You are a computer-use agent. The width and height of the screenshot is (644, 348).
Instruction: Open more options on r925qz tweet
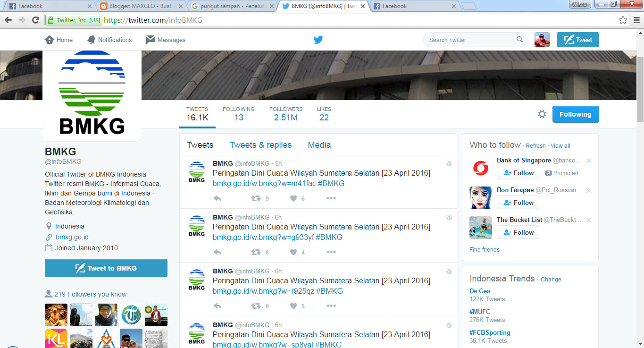click(331, 306)
